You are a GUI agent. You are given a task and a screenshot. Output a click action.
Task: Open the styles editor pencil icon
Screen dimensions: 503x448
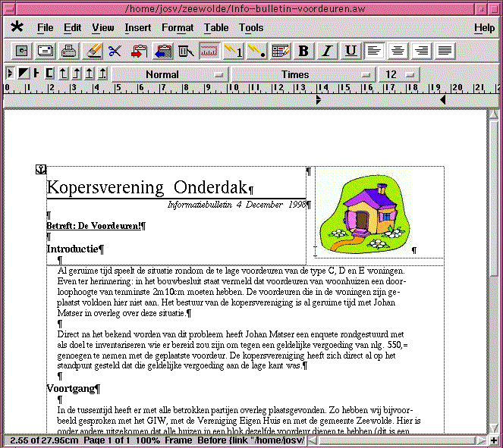pos(281,51)
